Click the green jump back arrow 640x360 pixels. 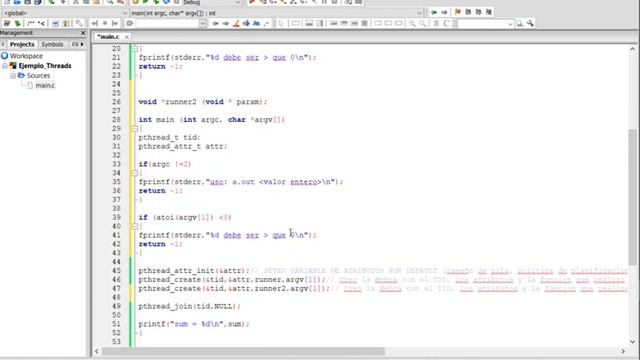(x=434, y=12)
